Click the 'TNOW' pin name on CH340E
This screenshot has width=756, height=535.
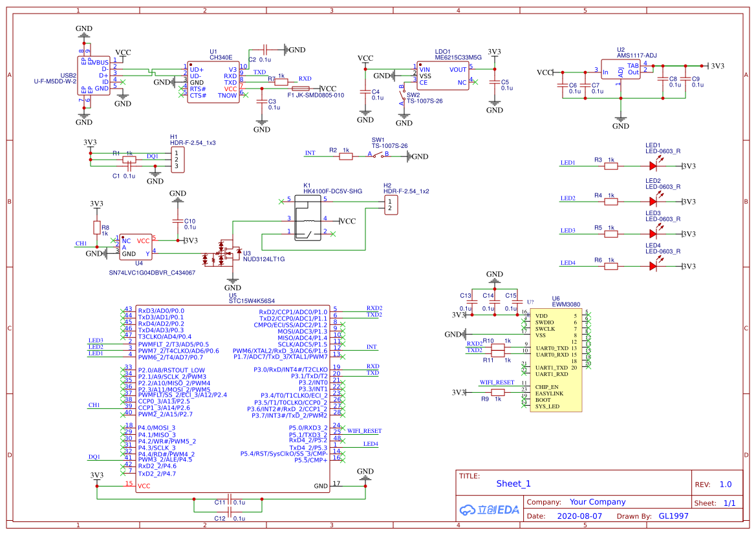click(227, 96)
